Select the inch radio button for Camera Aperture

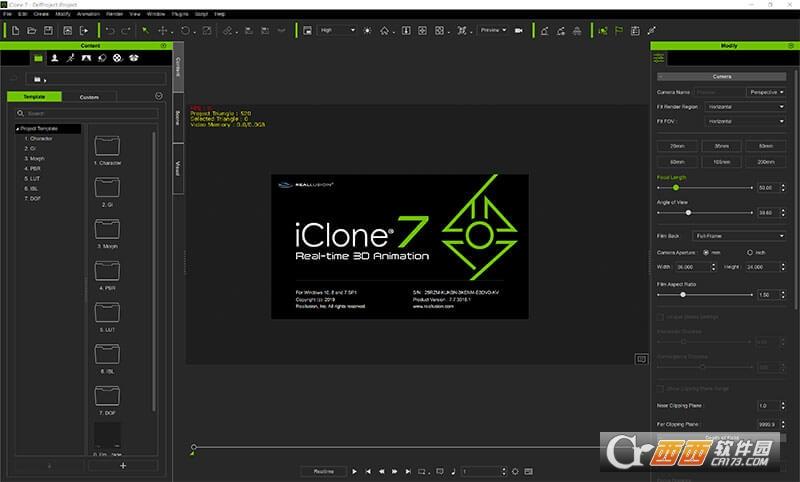(x=749, y=252)
